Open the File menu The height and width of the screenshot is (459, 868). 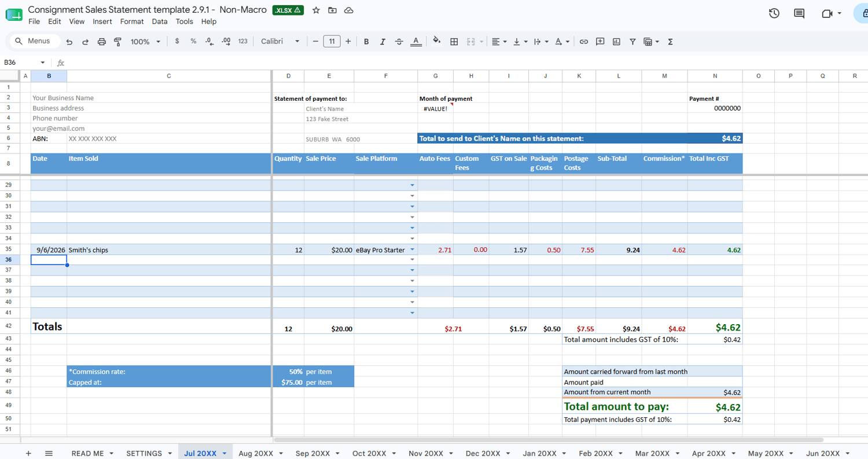point(34,21)
